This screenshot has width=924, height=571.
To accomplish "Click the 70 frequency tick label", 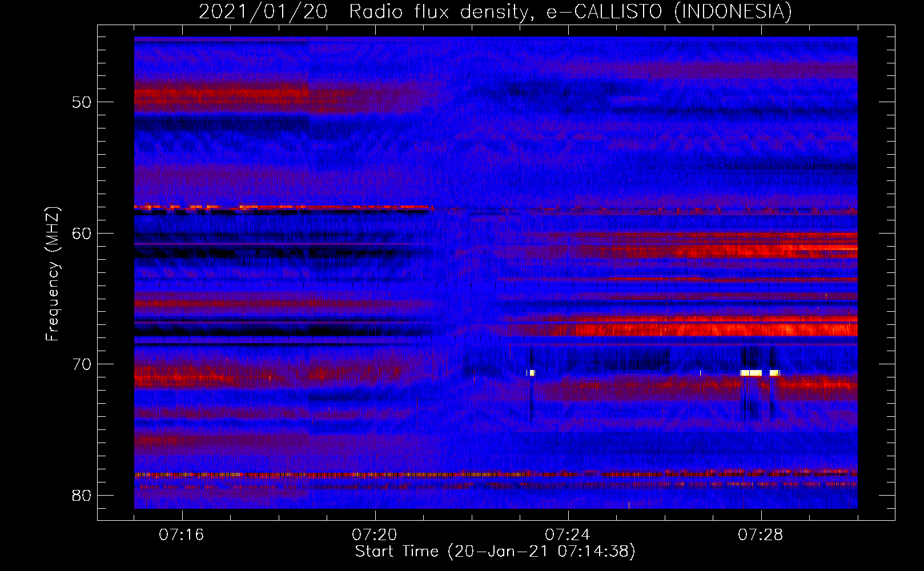I will 82,364.
